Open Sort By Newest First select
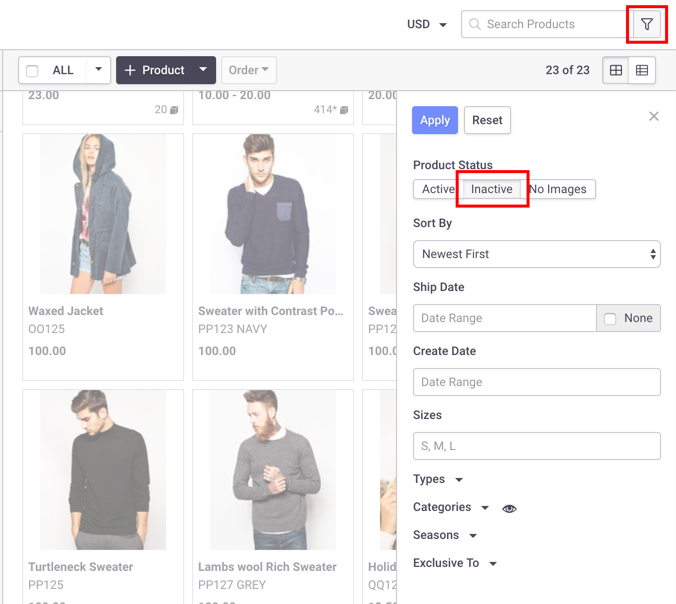Screen dimensions: 676x604 click(x=537, y=254)
